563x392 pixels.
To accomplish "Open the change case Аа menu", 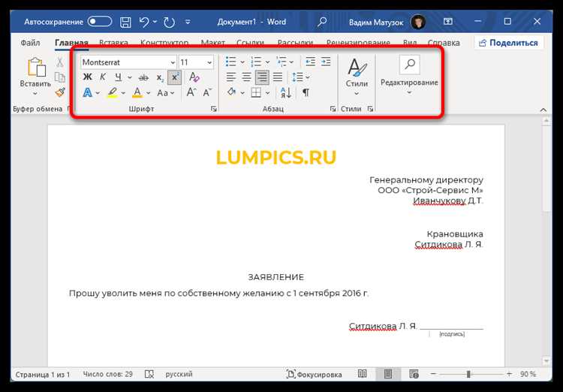I will [x=166, y=93].
